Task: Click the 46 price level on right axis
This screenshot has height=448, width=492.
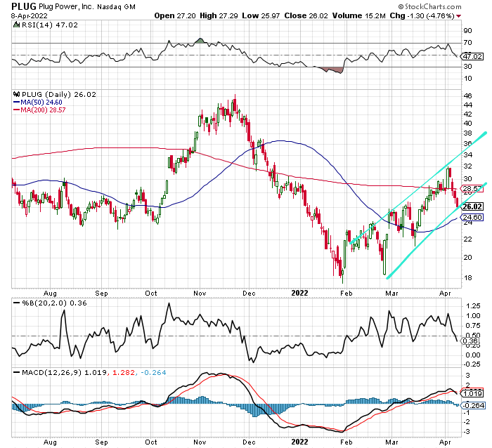Action: pyautogui.click(x=467, y=96)
